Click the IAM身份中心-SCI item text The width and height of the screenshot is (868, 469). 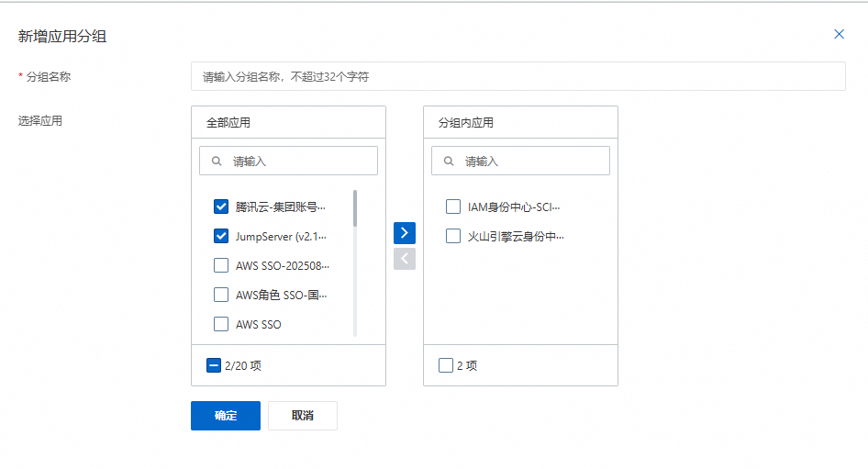point(514,207)
